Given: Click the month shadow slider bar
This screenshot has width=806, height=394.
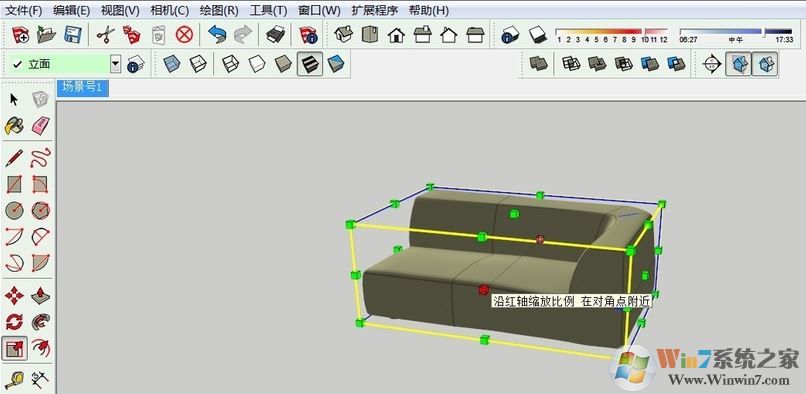Looking at the screenshot, I should (612, 31).
